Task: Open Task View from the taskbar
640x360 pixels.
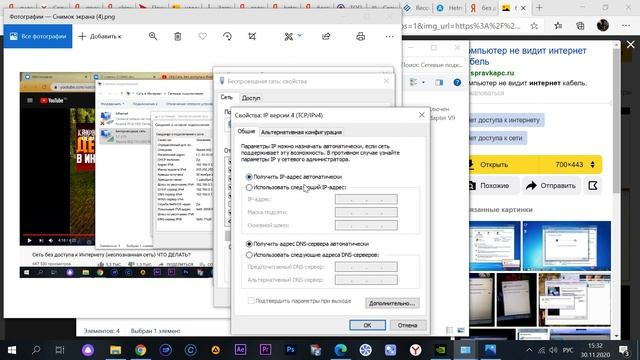Action: [60, 350]
